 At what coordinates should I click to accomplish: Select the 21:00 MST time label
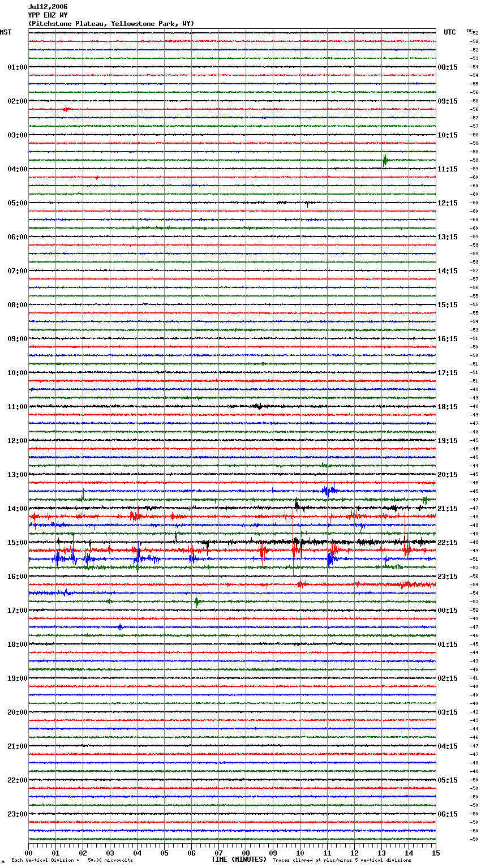pos(18,746)
